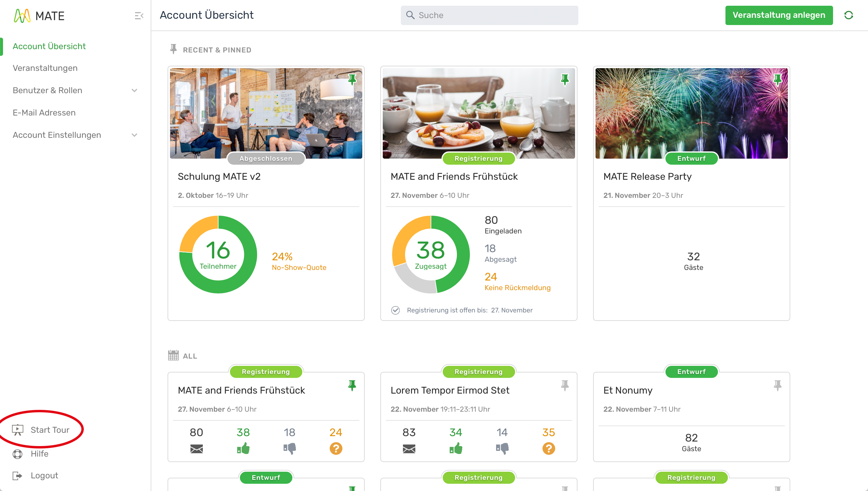Unpin the Schulung MATE v2 card
Viewport: 868px width, 491px height.
352,80
